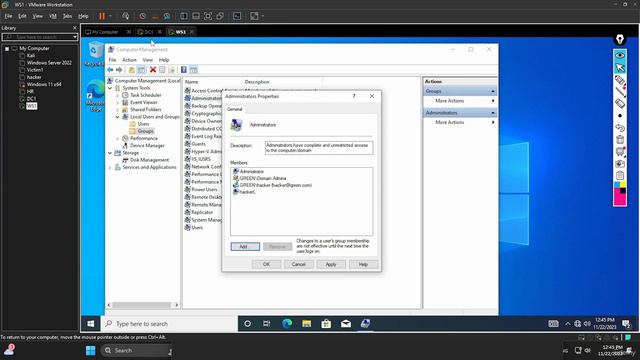
Task: Expand the Performance tree node
Action: (x=118, y=138)
